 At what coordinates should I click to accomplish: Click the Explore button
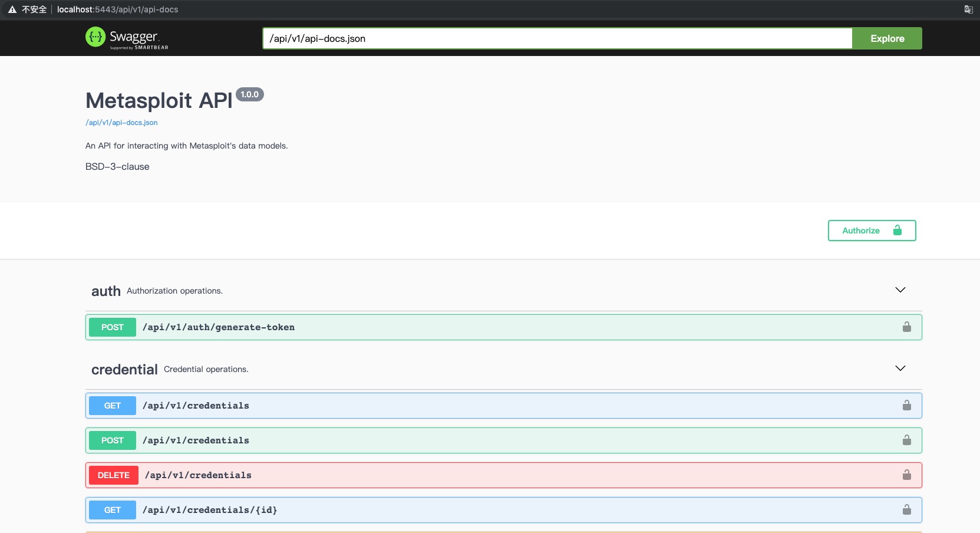point(887,38)
